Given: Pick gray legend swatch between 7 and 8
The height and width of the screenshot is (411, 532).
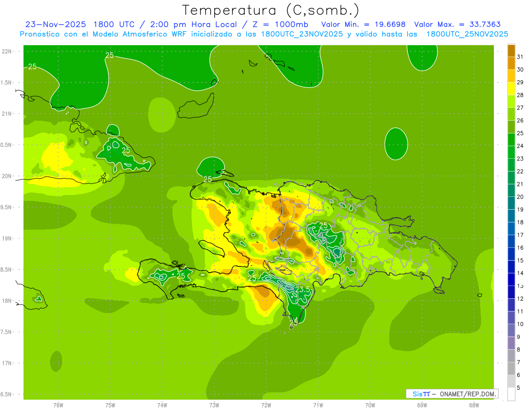Looking at the screenshot, I should 512,356.
